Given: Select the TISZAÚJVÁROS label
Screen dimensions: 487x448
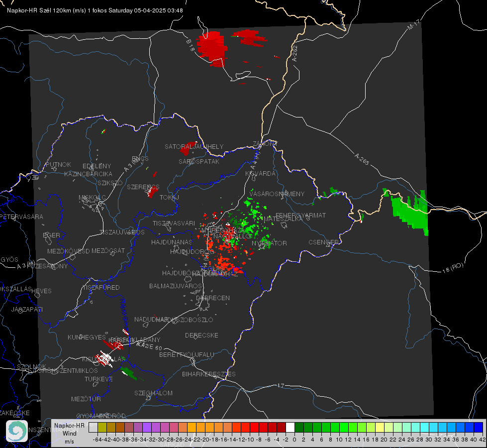Looking at the screenshot, I should [x=122, y=232].
